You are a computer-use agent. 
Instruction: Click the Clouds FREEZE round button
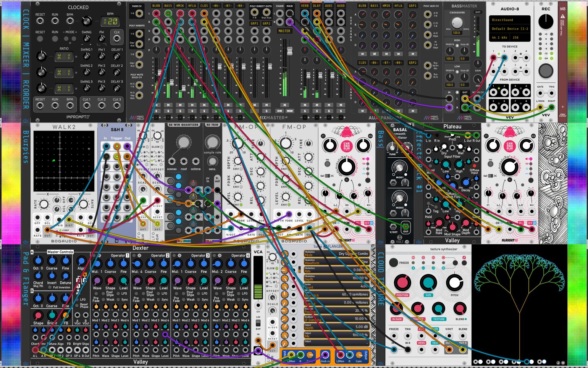pyautogui.click(x=393, y=263)
